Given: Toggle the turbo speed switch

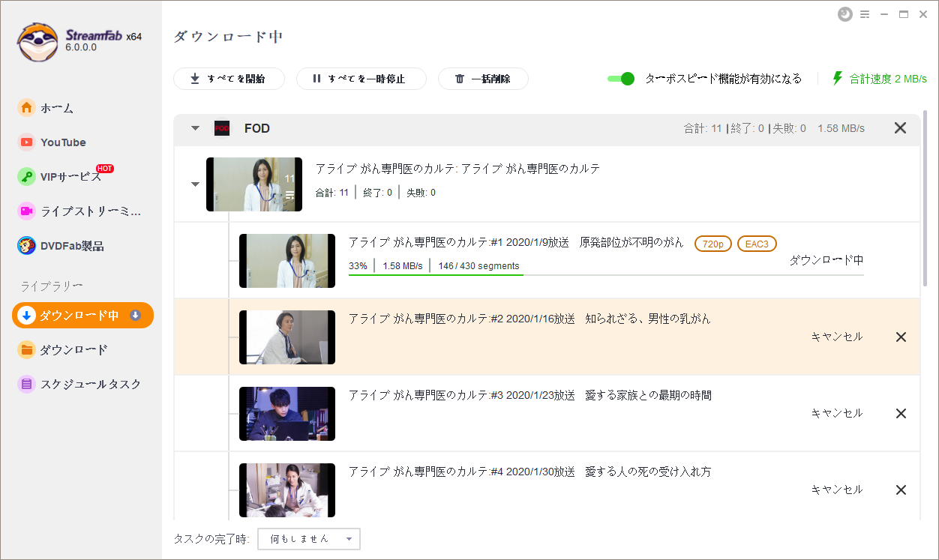Looking at the screenshot, I should 621,79.
